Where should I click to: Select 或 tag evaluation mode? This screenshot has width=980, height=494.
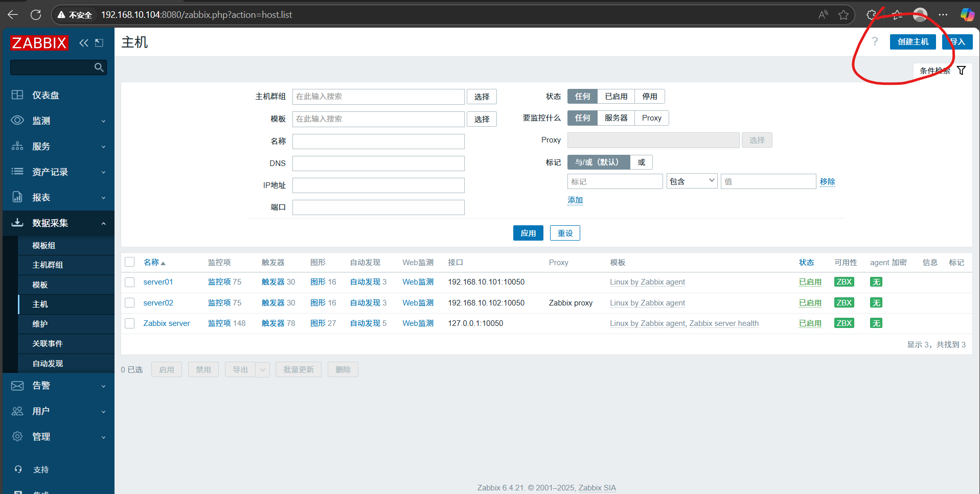click(x=642, y=162)
